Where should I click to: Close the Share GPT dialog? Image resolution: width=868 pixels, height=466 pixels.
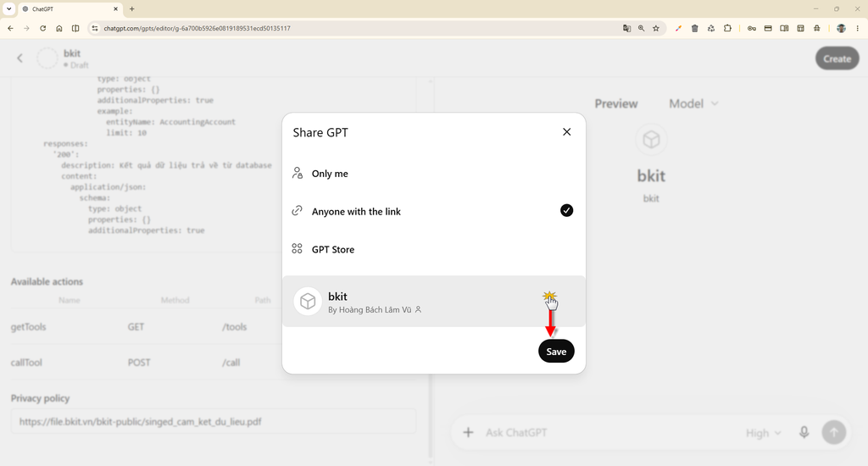coord(566,131)
